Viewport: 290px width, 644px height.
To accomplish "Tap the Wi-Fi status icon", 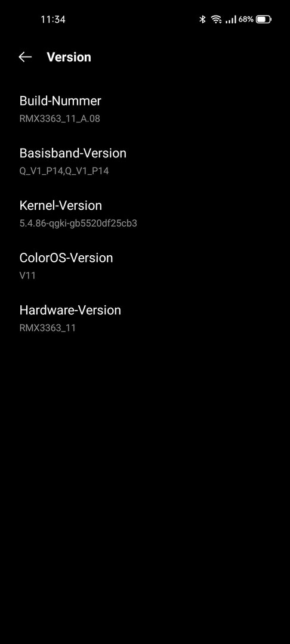I will tap(216, 19).
